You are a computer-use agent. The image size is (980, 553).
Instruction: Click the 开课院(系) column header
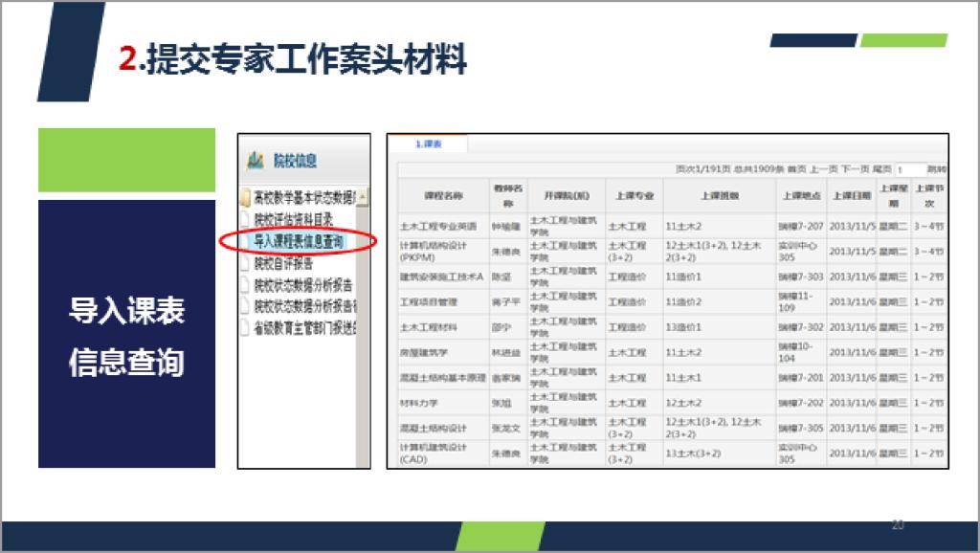point(567,195)
